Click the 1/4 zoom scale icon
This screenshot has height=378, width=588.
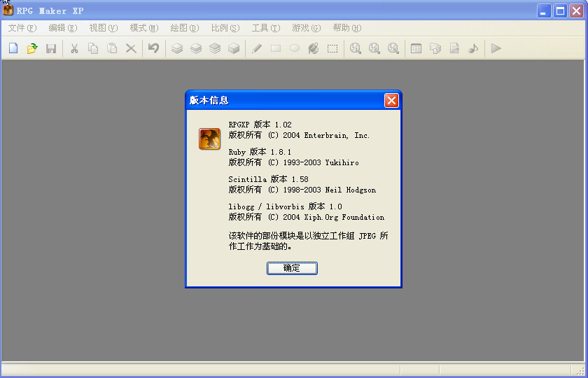tap(393, 48)
